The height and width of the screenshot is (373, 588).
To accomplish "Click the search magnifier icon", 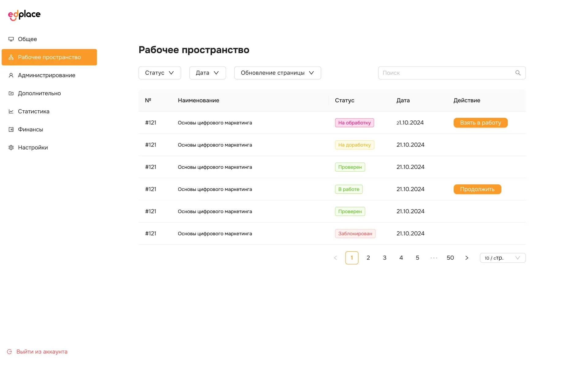I will click(518, 73).
